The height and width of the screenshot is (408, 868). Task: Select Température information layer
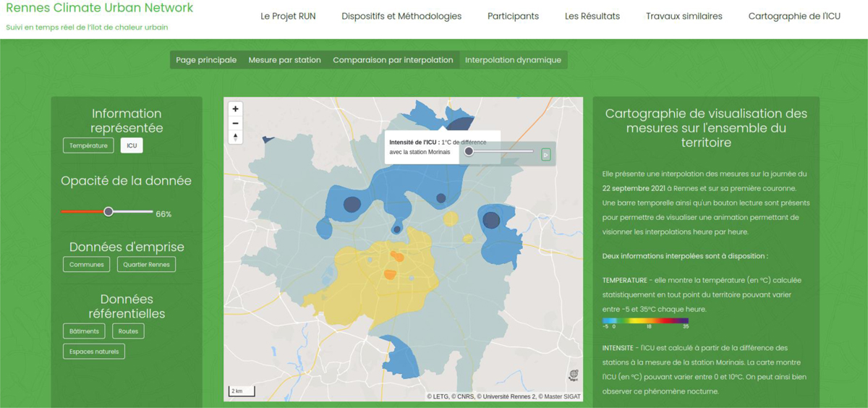tap(88, 145)
